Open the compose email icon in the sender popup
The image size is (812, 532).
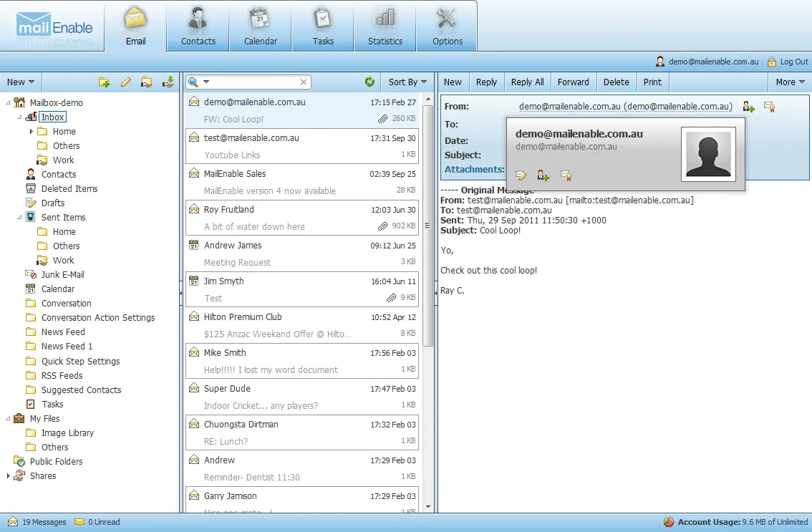coord(521,175)
